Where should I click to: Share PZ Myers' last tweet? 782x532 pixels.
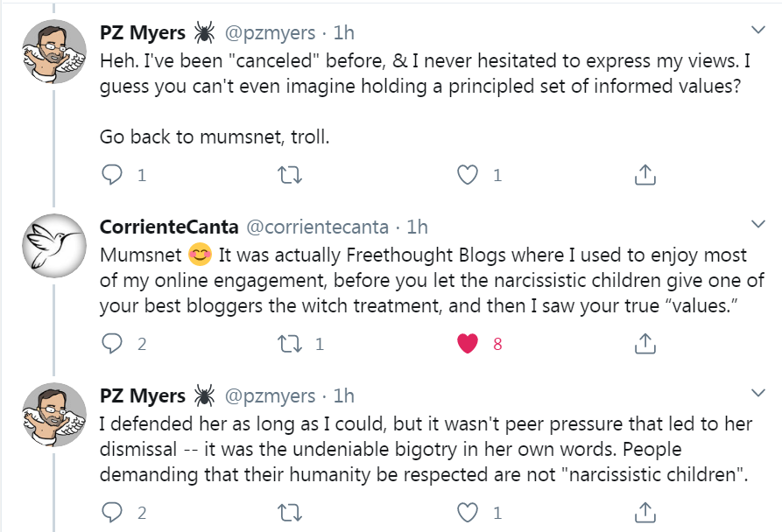click(x=645, y=512)
